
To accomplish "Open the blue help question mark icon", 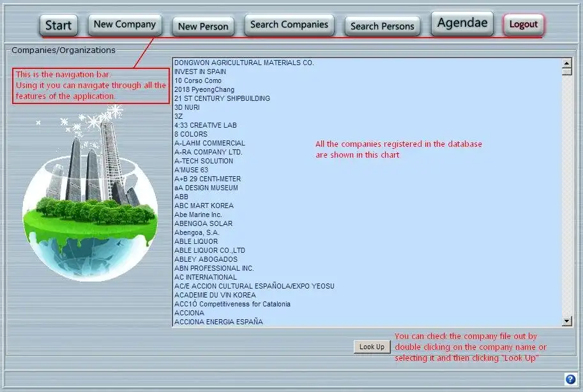I will click(x=570, y=379).
